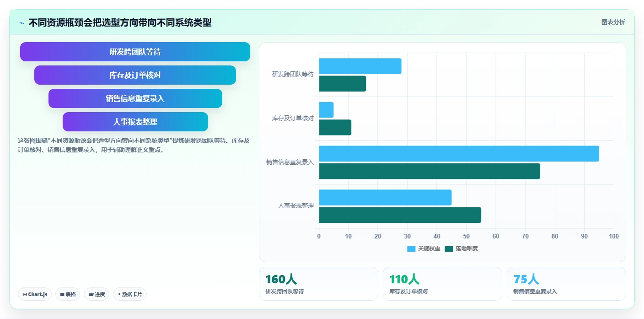Click the Chart.js tag chip
644x319 pixels.
click(35, 294)
